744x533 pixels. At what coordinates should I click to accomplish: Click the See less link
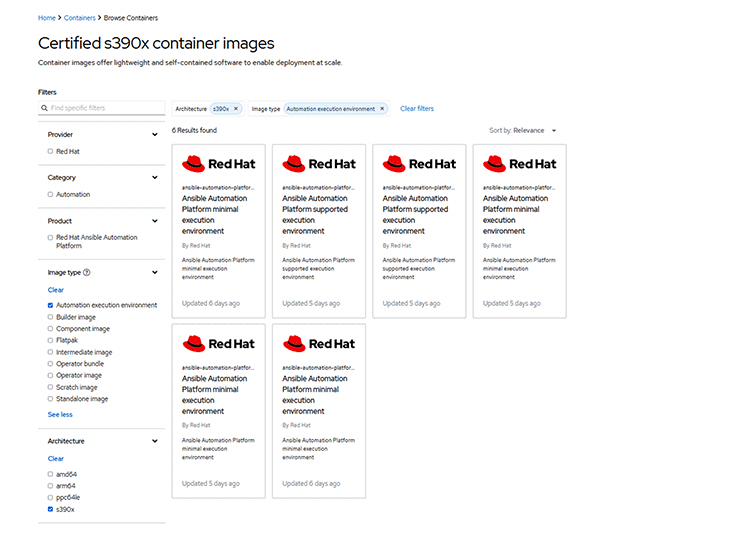coord(60,414)
